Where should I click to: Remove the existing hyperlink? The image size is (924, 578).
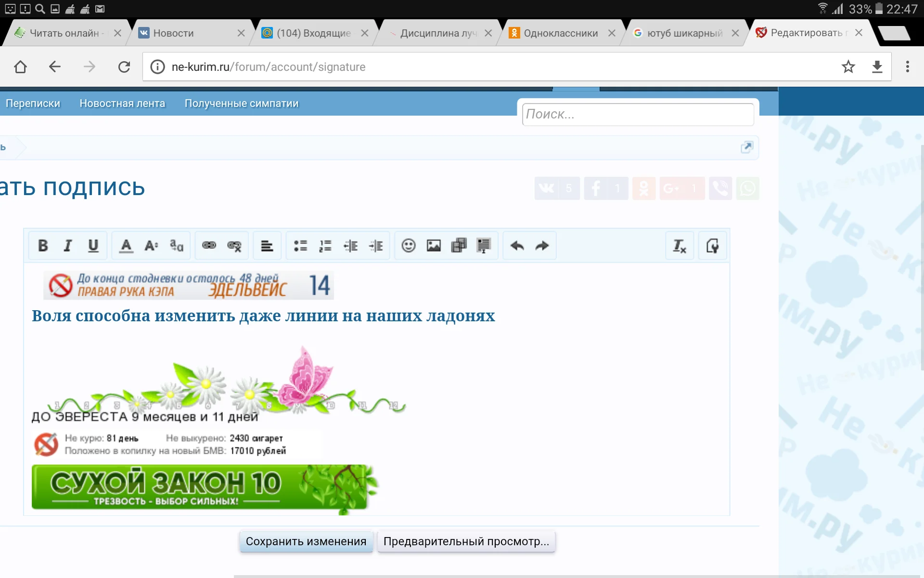(234, 246)
